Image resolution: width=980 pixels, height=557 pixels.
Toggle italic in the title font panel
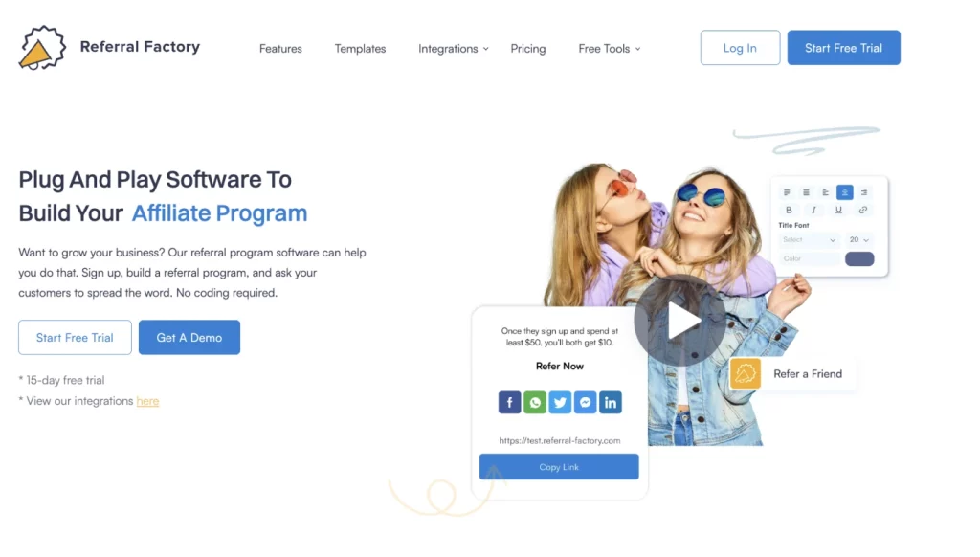(813, 210)
